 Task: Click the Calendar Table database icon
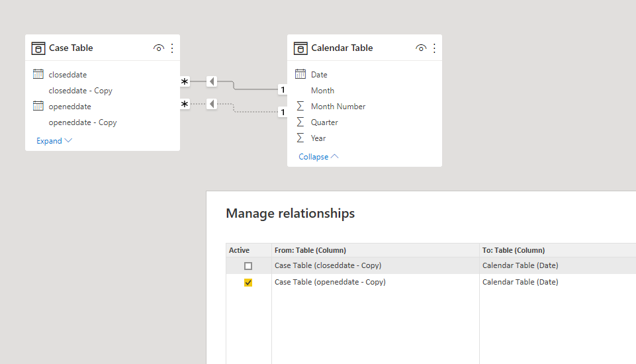pyautogui.click(x=300, y=48)
